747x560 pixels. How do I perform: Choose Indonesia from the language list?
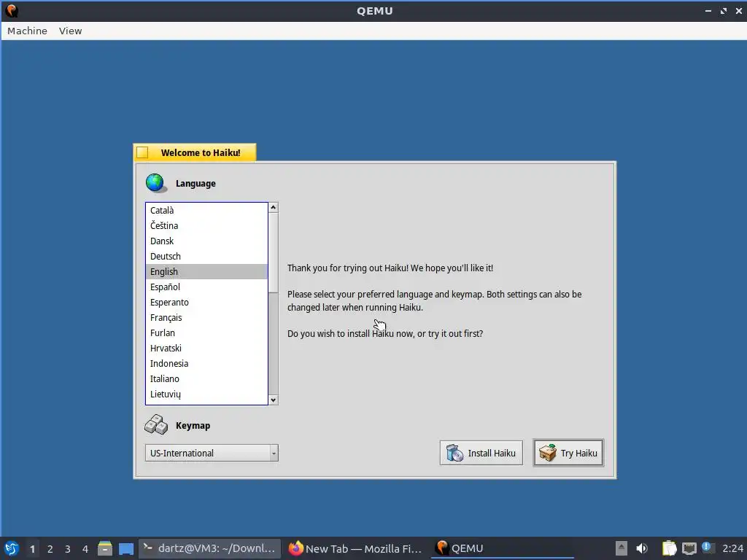click(206, 363)
